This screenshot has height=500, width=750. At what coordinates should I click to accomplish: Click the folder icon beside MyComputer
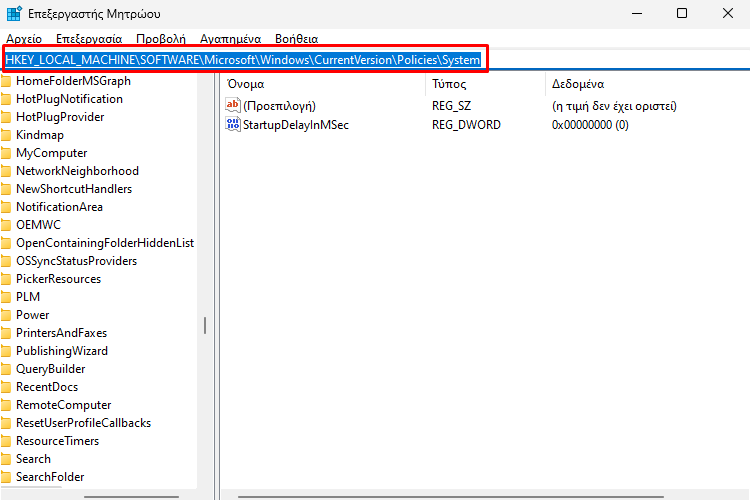click(x=6, y=154)
